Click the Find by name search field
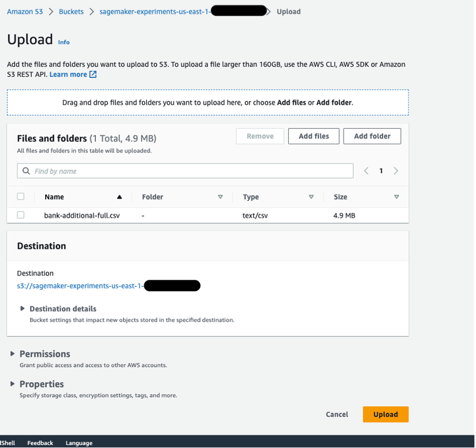Viewport: 476px width, 448px height. click(x=190, y=171)
